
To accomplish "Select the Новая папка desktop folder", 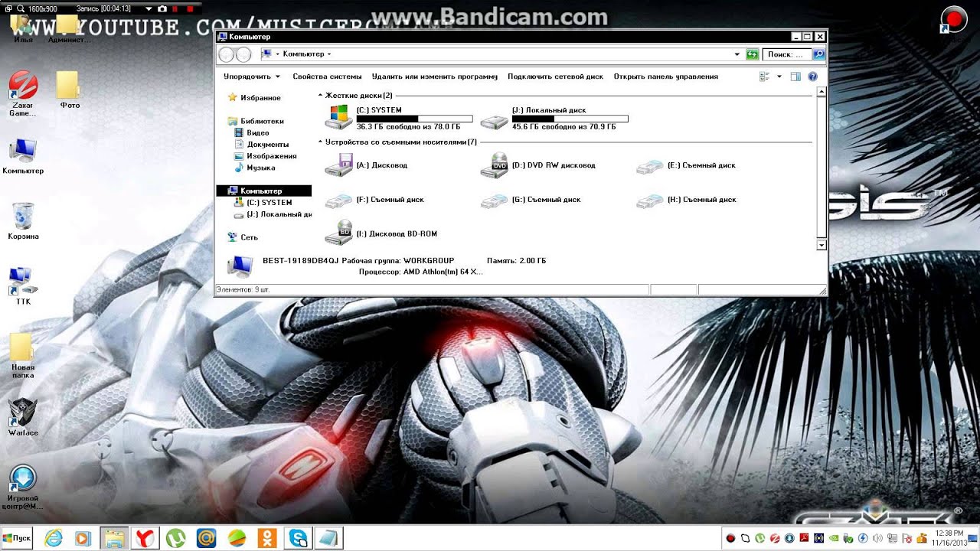I will [23, 355].
